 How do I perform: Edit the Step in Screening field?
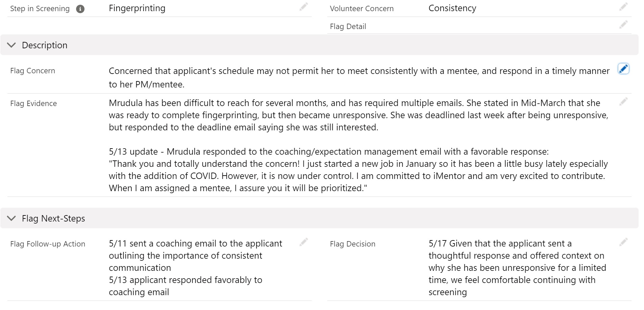[303, 7]
